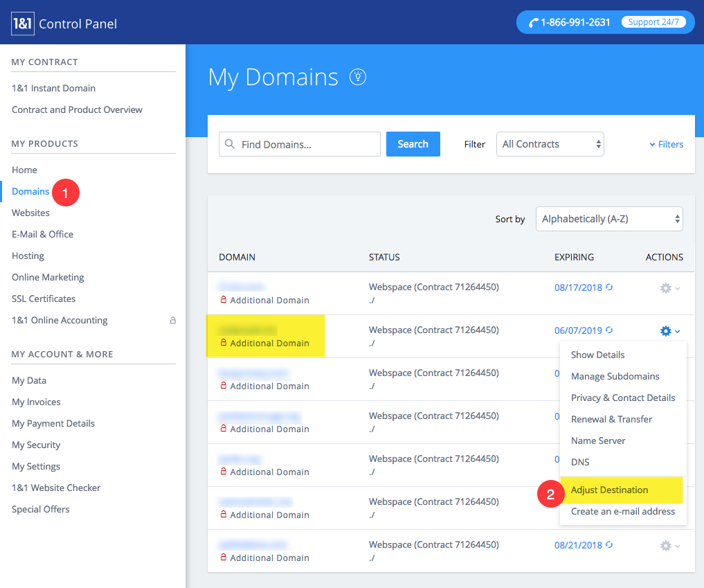Screen dimensions: 704x588
Task: Click the 1&1 logo icon
Action: click(22, 24)
